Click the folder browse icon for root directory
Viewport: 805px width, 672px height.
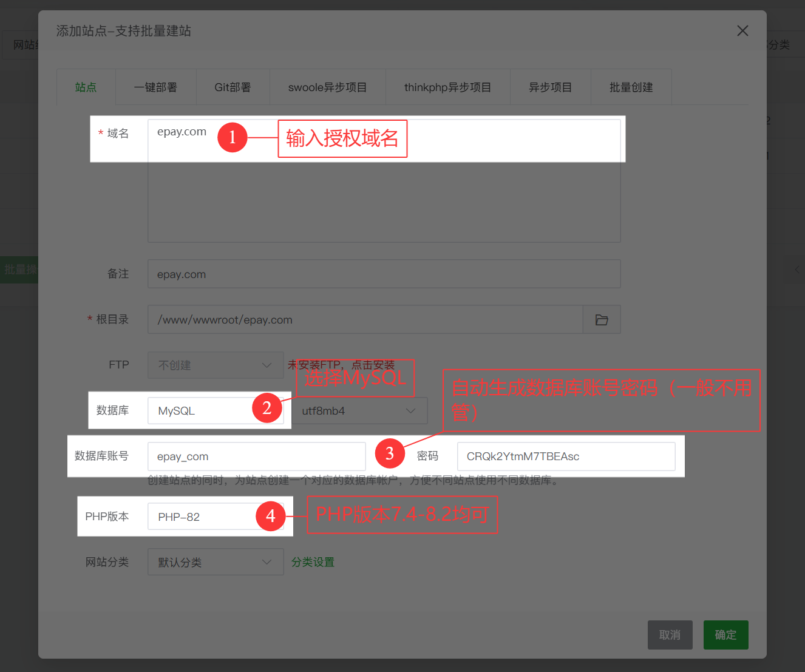click(601, 320)
